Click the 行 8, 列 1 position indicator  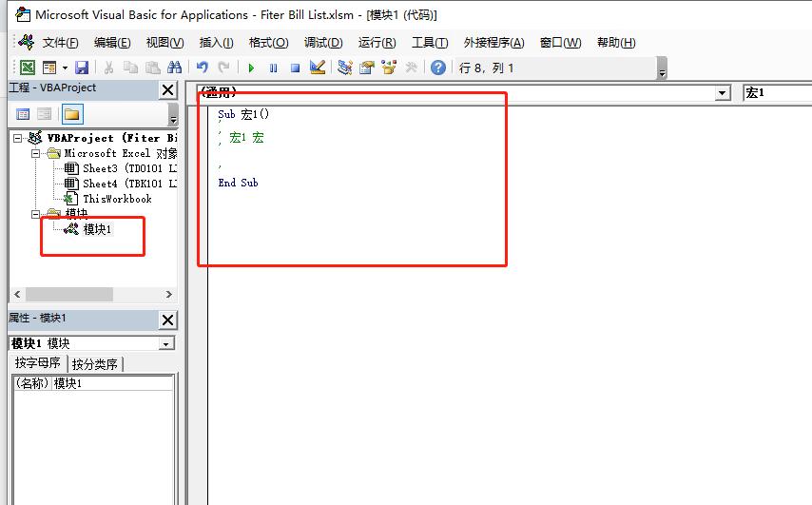coord(486,68)
